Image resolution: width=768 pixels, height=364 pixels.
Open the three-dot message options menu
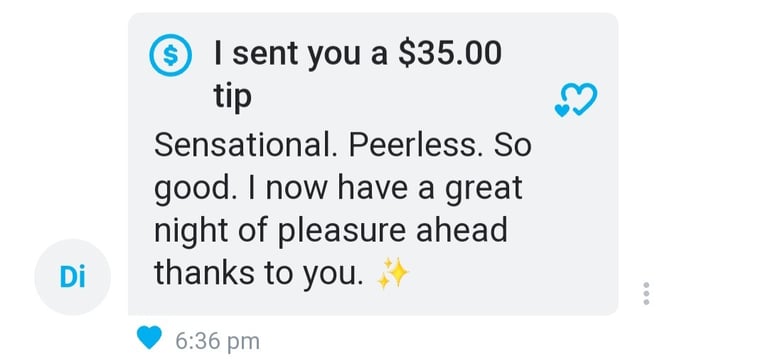646,293
